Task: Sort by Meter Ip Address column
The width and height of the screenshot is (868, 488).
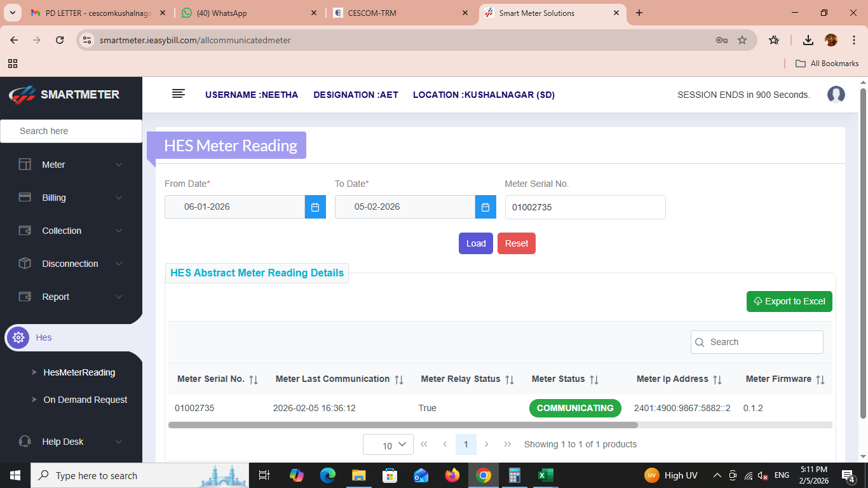Action: pos(717,380)
